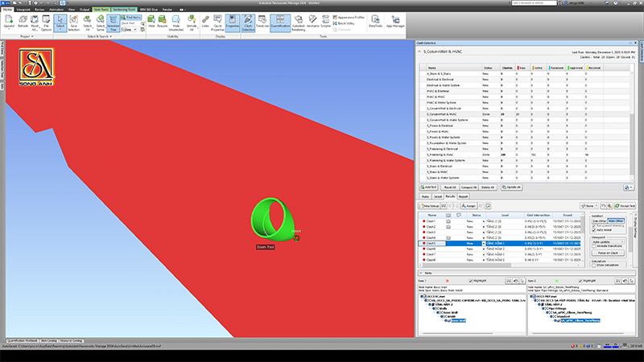
Task: Click the Append icon in Project group
Action: pyautogui.click(x=9, y=26)
